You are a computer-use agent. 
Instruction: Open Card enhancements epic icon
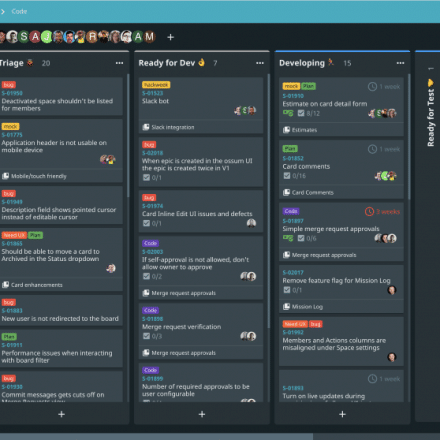point(5,285)
